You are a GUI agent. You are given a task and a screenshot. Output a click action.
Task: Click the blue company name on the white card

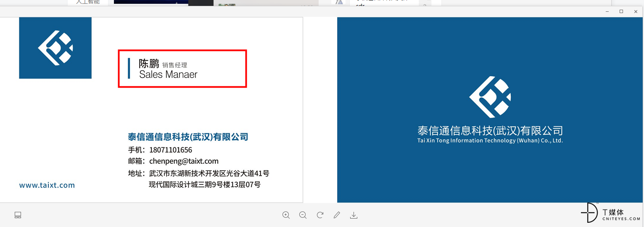pos(188,137)
